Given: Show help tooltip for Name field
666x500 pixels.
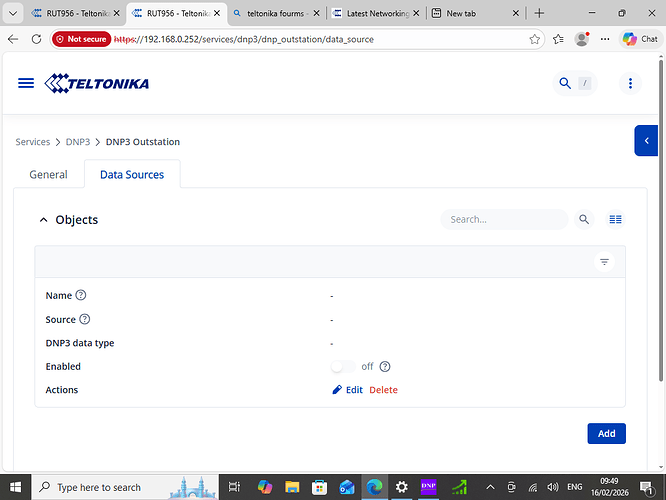Looking at the screenshot, I should (81, 295).
